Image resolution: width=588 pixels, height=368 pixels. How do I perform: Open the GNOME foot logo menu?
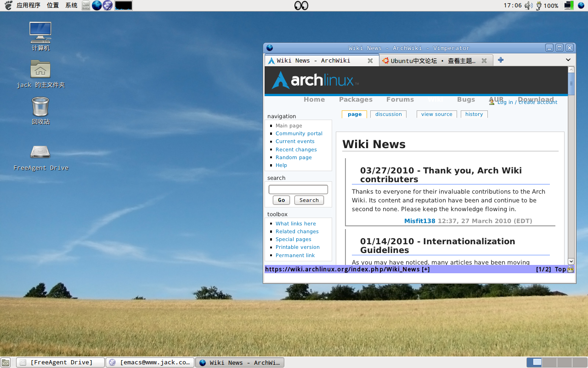point(8,6)
